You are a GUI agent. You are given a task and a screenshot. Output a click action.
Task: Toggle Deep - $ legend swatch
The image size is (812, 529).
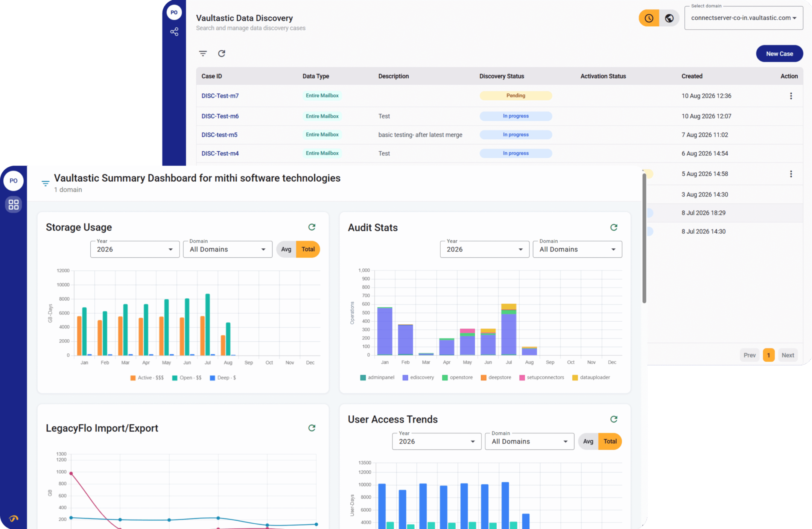click(x=212, y=378)
